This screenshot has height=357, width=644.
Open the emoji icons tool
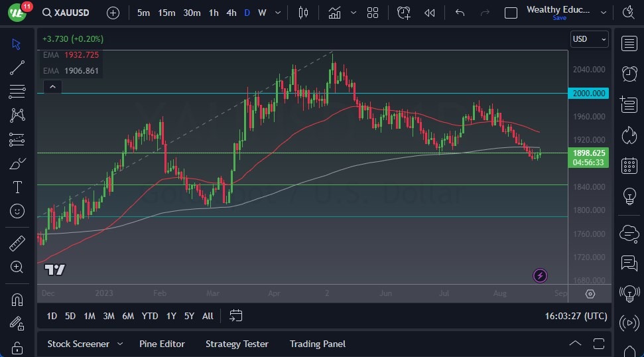tap(17, 211)
